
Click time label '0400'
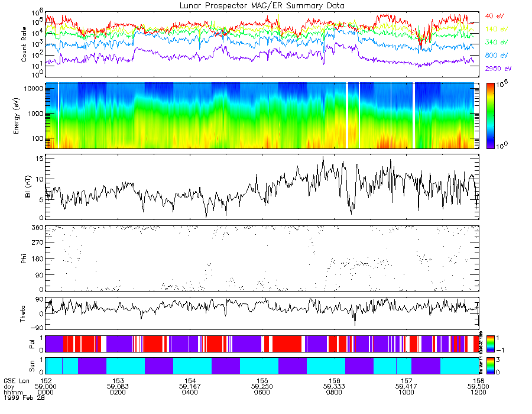190,392
